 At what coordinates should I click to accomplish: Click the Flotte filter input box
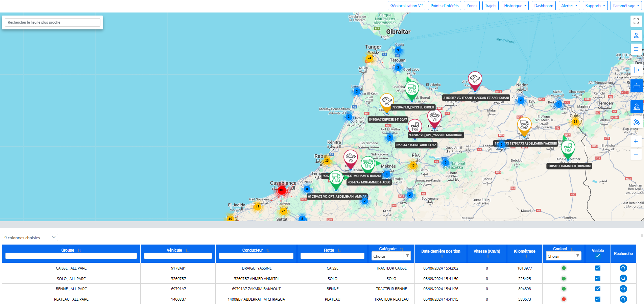coord(332,256)
